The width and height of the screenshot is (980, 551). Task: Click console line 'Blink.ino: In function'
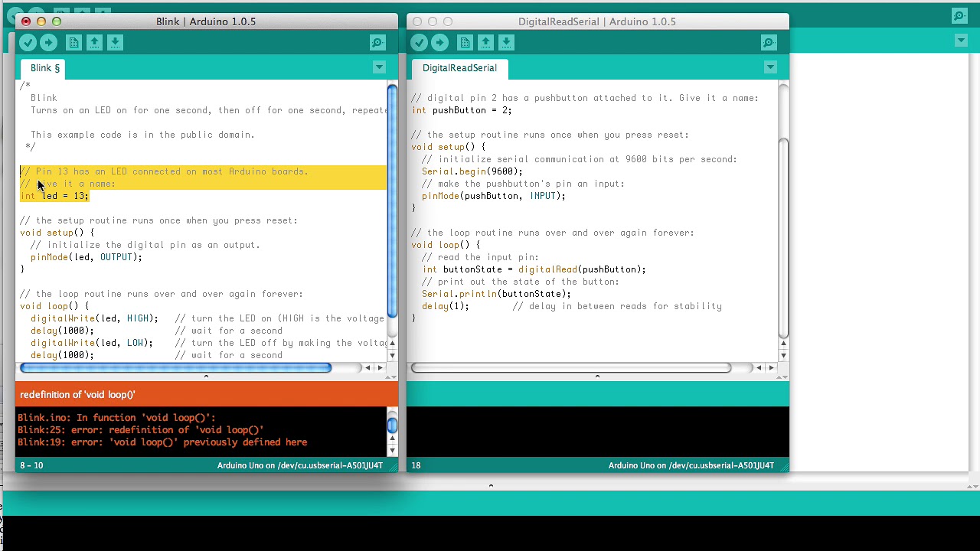[x=116, y=418]
